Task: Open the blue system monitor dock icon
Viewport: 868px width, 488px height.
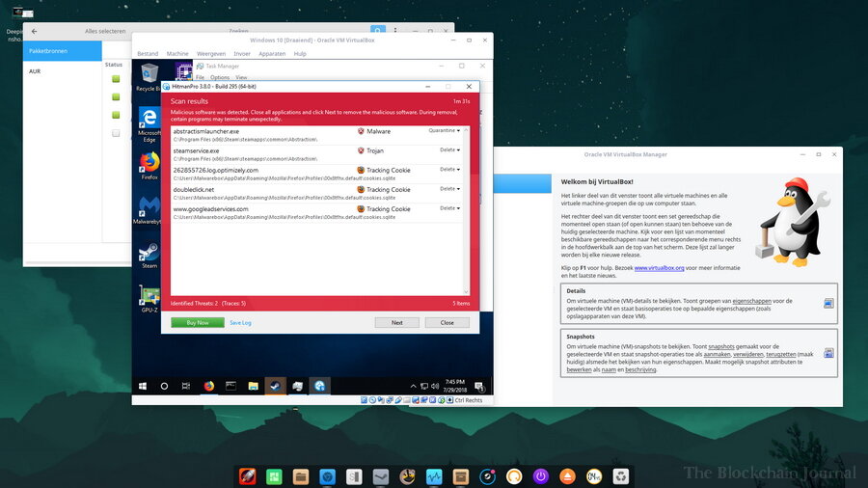Action: pyautogui.click(x=434, y=475)
